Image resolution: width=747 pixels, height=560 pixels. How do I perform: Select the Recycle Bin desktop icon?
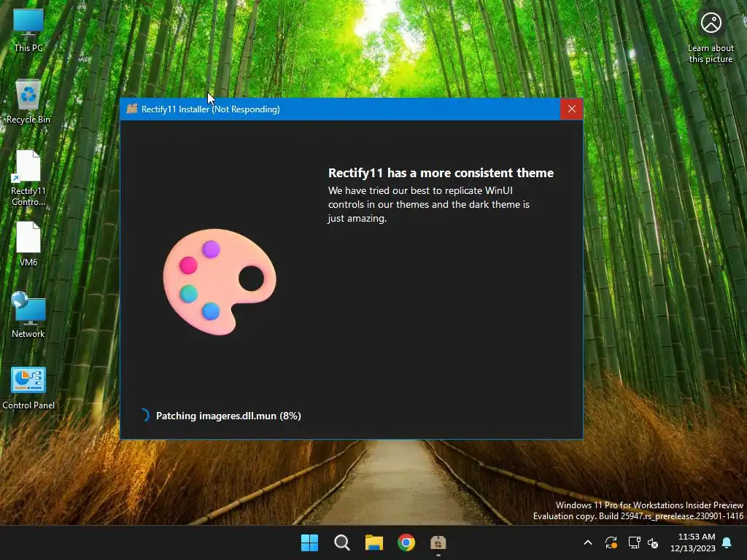[x=28, y=101]
